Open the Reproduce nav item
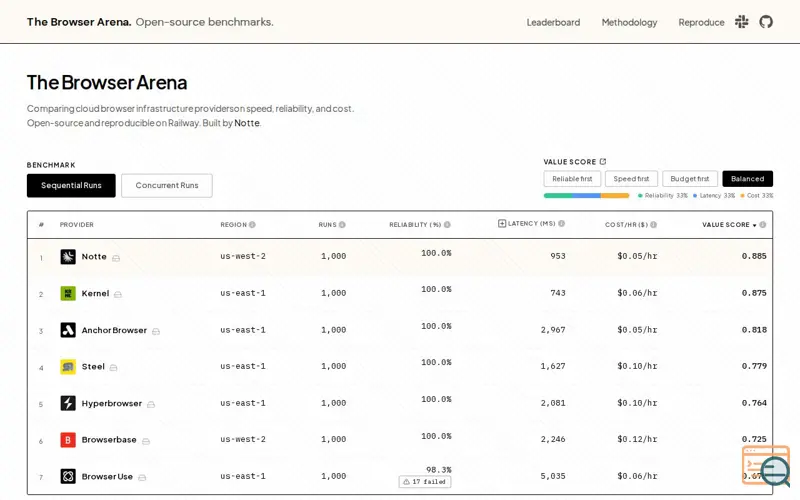 pyautogui.click(x=701, y=22)
